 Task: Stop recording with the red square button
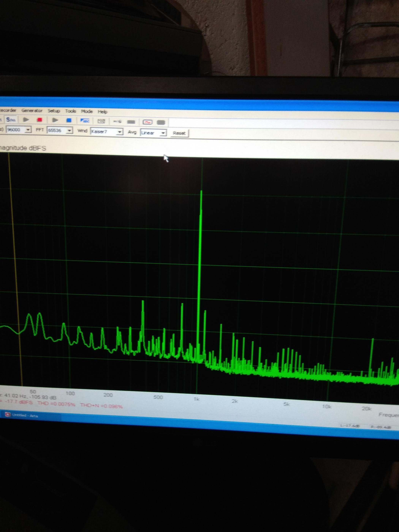pos(40,120)
